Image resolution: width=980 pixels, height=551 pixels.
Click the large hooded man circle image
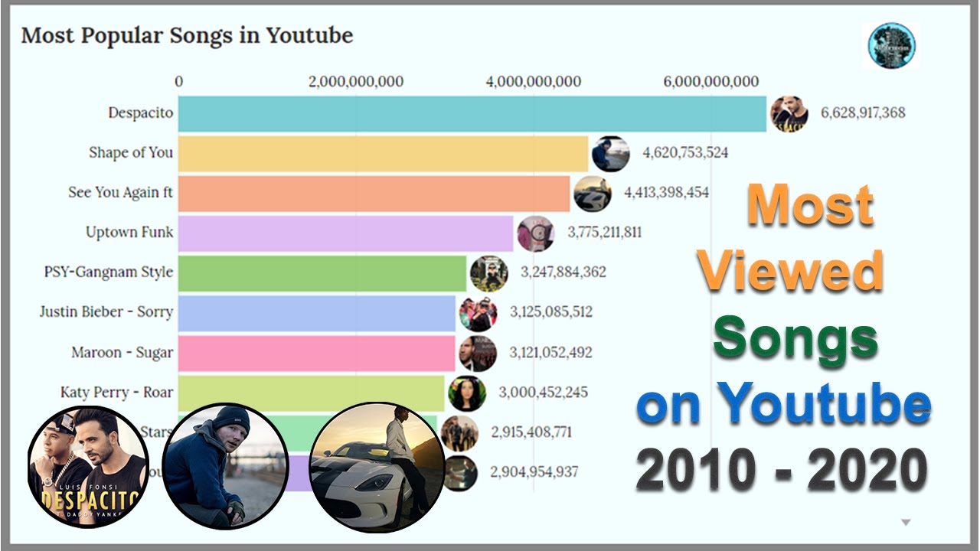pos(225,465)
